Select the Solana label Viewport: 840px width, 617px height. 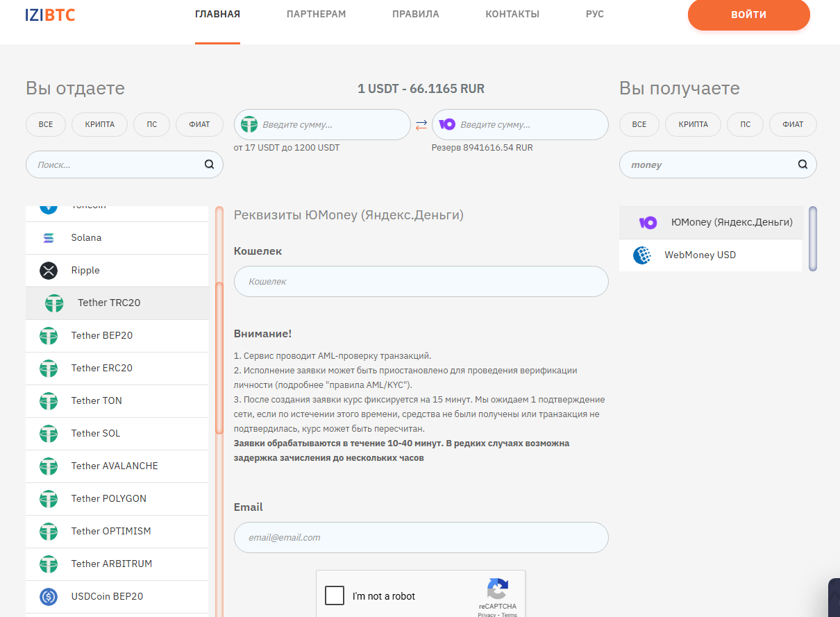86,238
